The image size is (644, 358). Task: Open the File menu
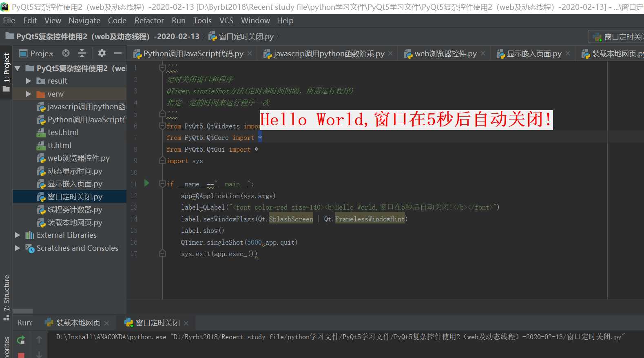9,20
